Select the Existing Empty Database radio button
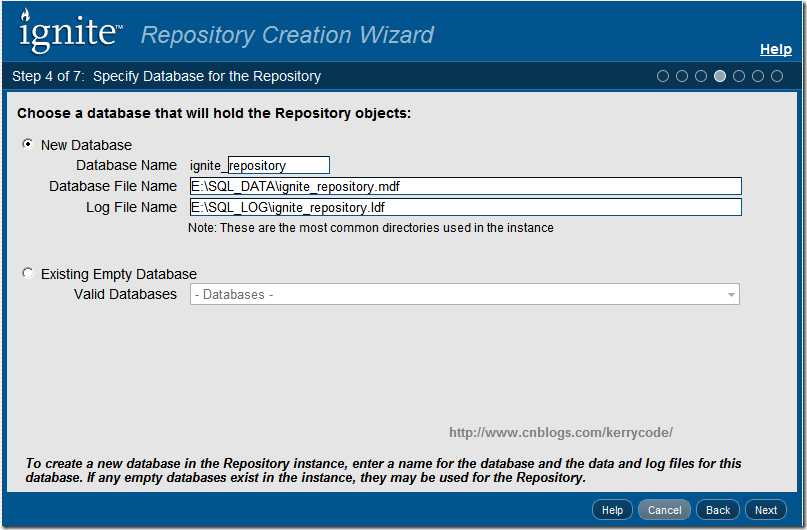This screenshot has width=807, height=530. tap(27, 273)
